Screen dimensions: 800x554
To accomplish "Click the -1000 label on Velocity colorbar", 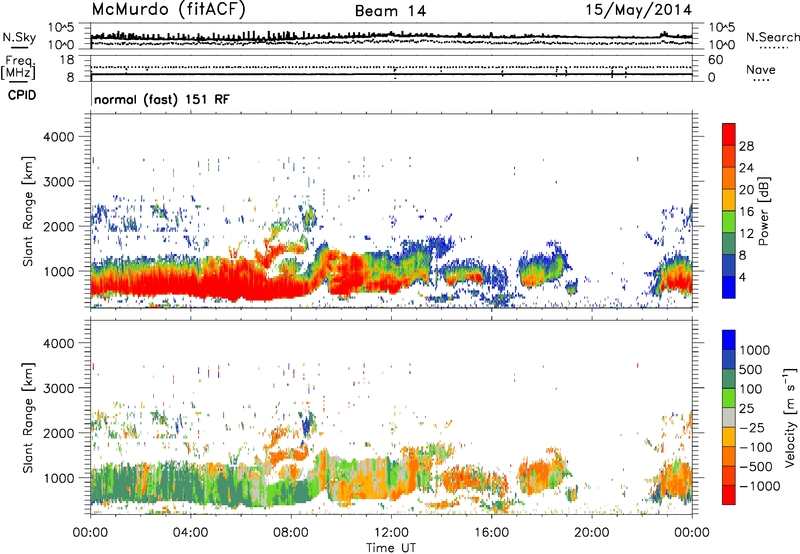I will pyautogui.click(x=760, y=486).
